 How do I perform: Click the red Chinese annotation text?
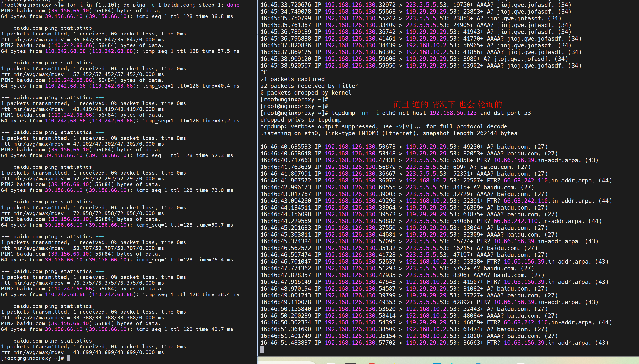447,104
